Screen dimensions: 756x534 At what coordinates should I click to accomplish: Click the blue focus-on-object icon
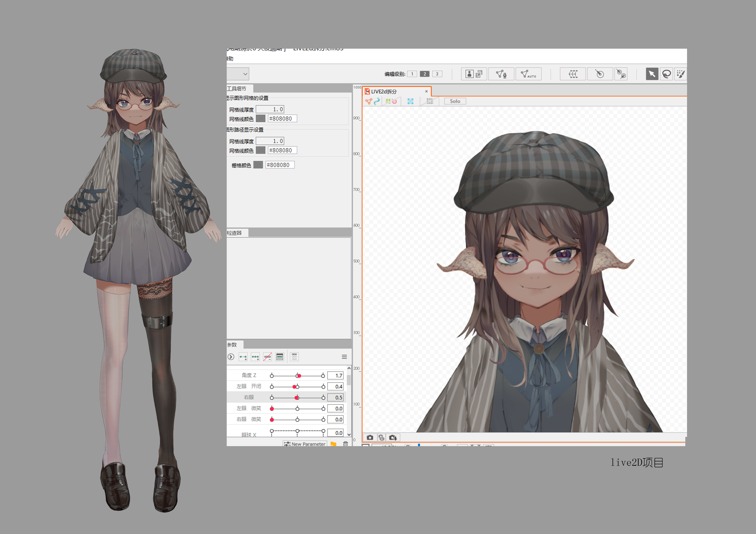pos(410,101)
